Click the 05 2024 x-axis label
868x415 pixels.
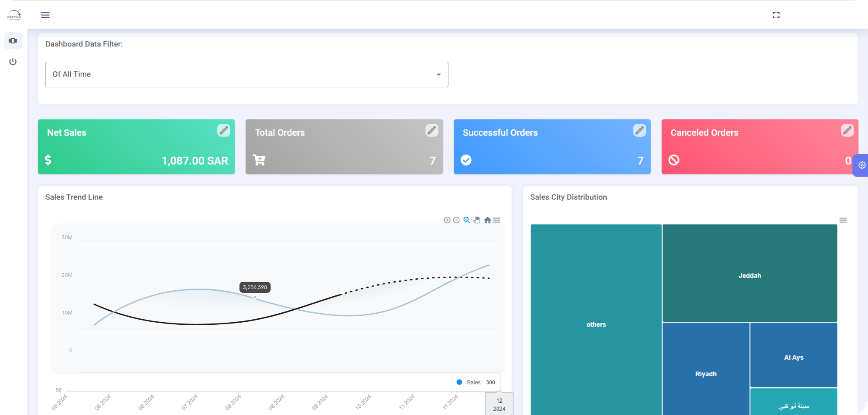pos(59,402)
